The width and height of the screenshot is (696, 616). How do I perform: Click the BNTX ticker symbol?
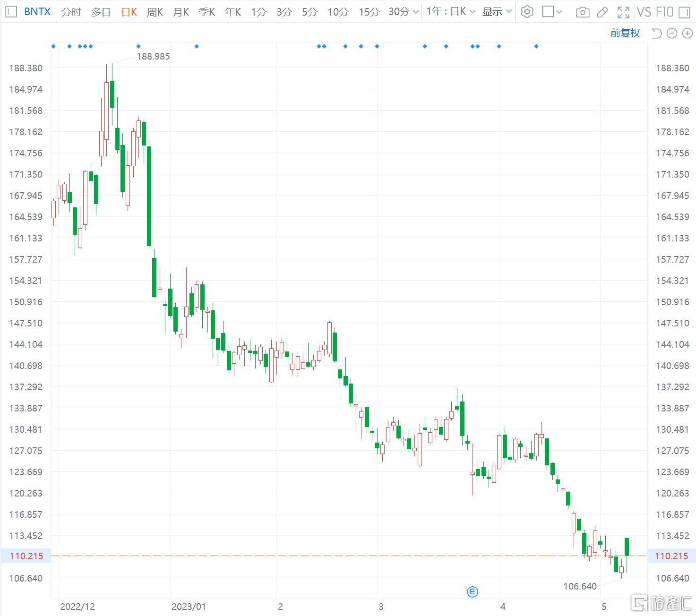[37, 12]
